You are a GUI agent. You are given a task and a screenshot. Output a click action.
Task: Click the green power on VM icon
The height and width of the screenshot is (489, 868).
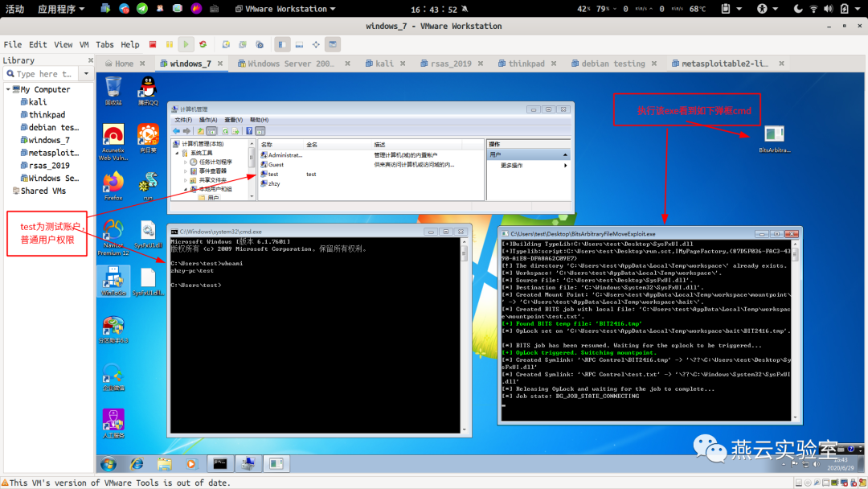point(186,44)
